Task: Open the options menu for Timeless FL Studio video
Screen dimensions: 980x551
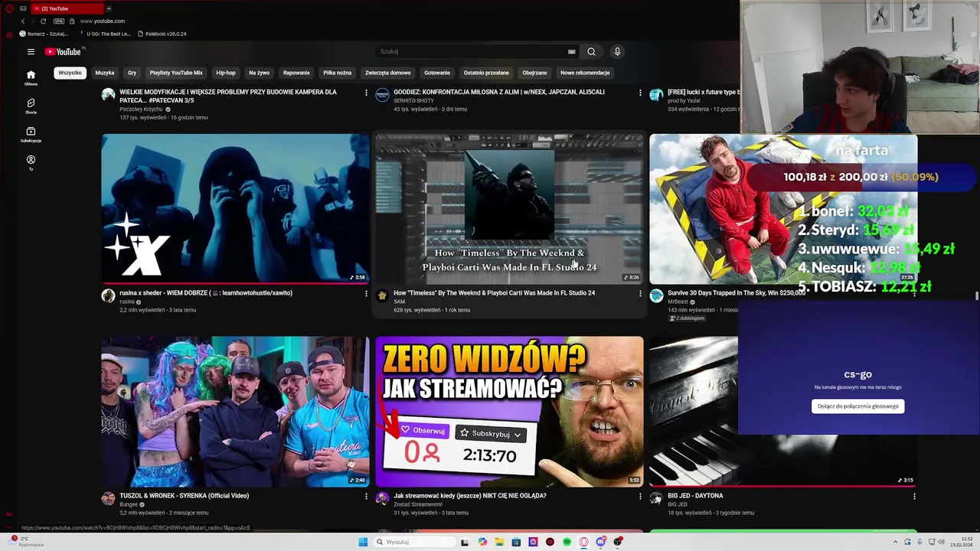Action: point(640,293)
